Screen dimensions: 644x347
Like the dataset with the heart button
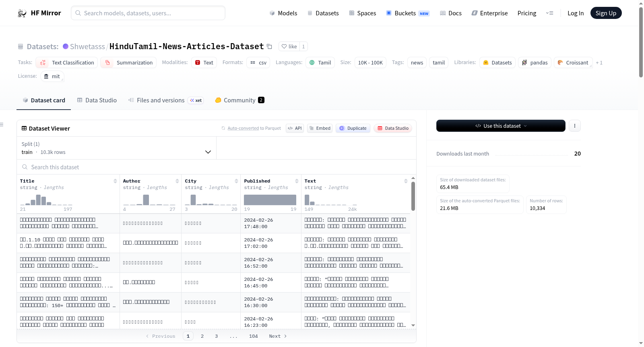point(289,46)
